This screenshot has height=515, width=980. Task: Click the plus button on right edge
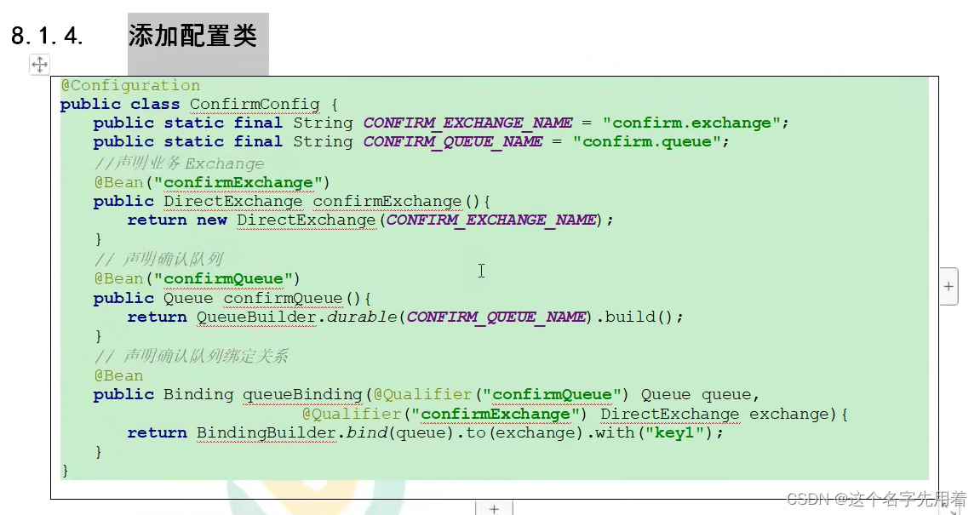click(x=948, y=286)
